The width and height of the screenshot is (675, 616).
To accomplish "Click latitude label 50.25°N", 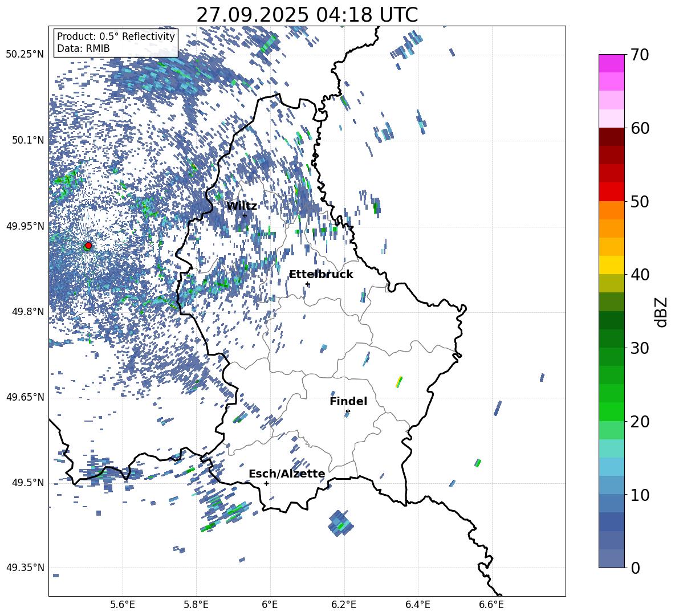I will pos(25,55).
